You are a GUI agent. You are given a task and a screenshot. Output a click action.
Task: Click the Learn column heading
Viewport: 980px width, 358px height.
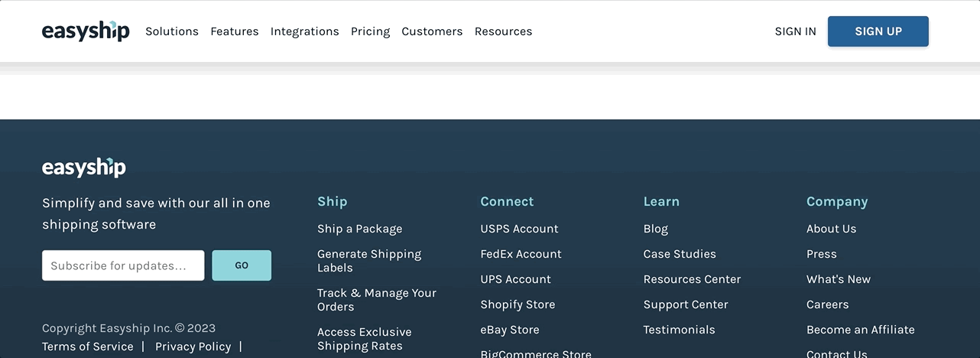661,201
